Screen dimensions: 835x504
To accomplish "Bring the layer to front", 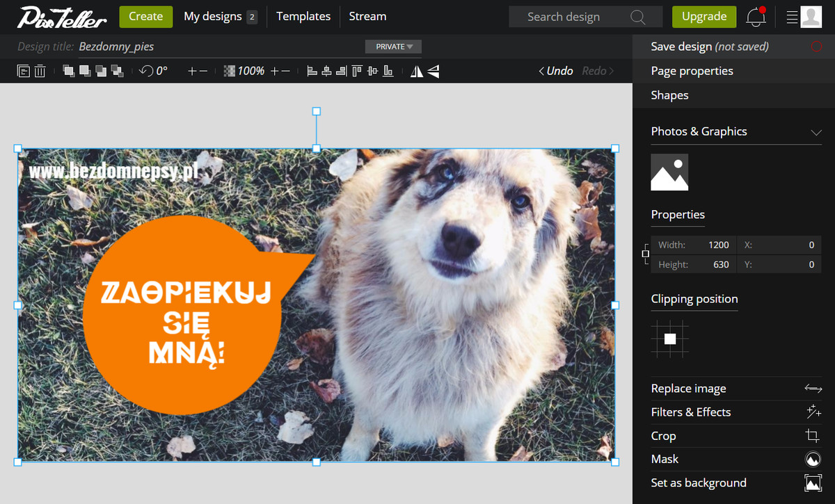I will 68,71.
